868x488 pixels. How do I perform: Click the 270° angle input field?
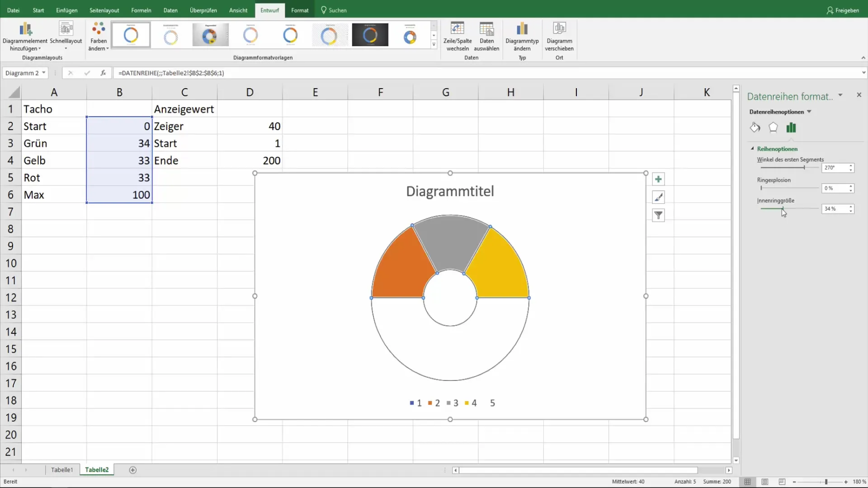point(835,168)
